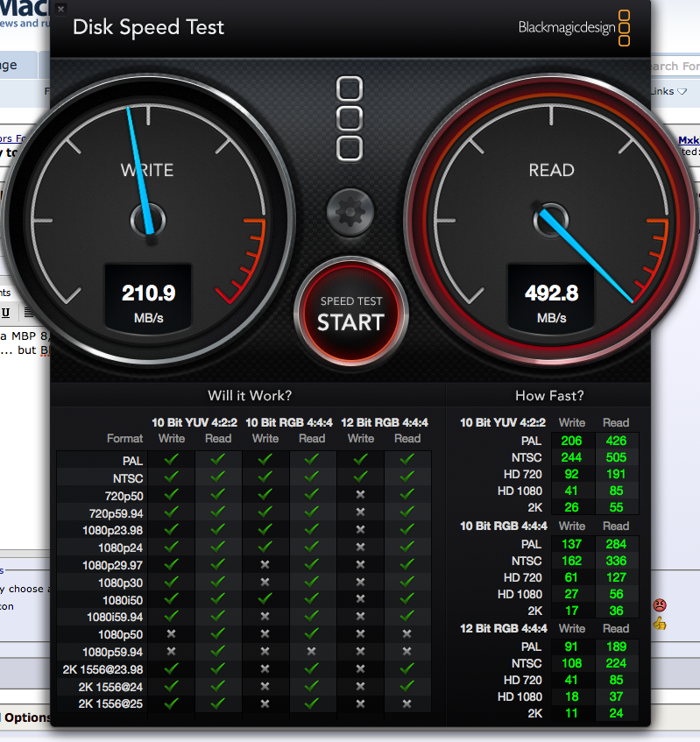Screen dimensions: 700x742
Task: Click the write speed 210.9 MB/s readout
Action: tap(148, 299)
